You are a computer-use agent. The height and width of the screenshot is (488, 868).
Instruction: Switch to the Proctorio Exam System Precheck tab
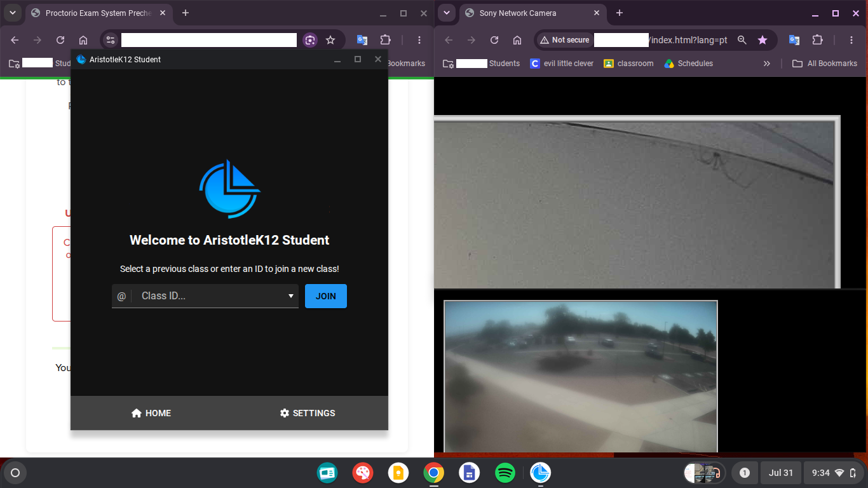[97, 13]
